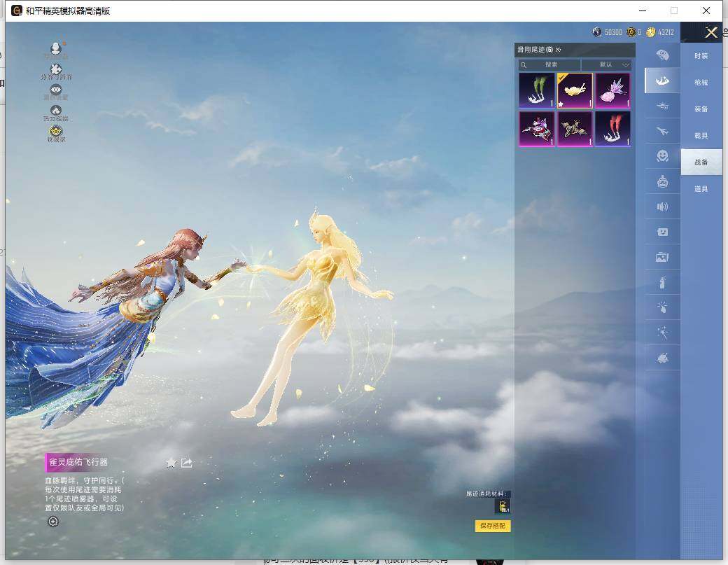Select the green smoke glide trail
The image size is (728, 565).
[536, 90]
